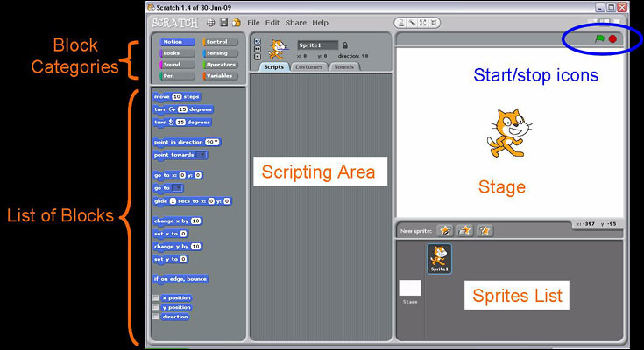Select the Looks block category
This screenshot has height=350, width=644.
[x=177, y=53]
